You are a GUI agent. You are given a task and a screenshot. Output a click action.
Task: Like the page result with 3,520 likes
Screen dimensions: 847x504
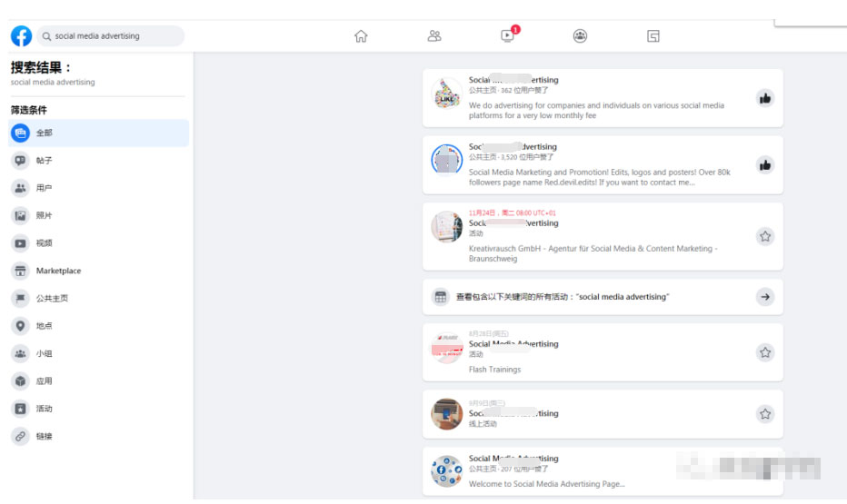(x=765, y=164)
